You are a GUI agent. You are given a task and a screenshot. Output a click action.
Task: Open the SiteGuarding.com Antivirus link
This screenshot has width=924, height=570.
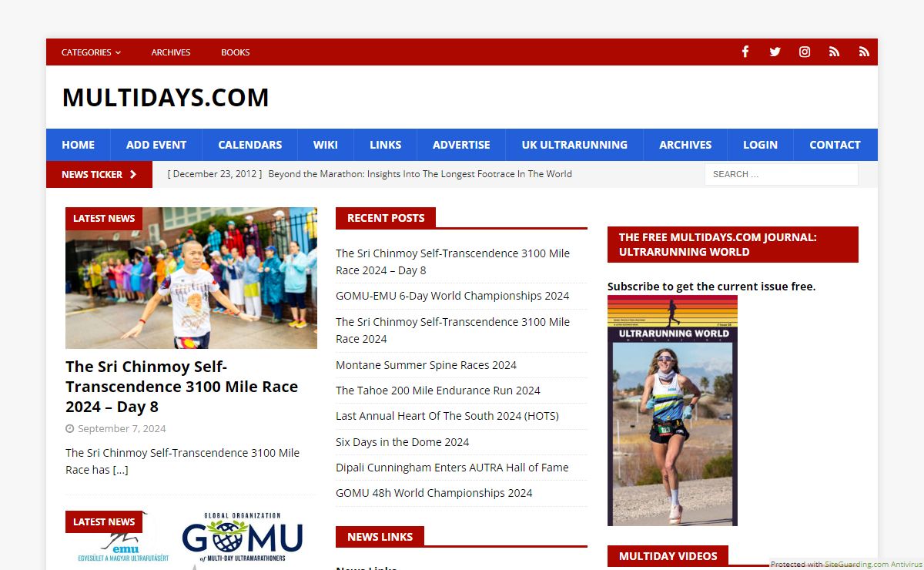point(873,565)
